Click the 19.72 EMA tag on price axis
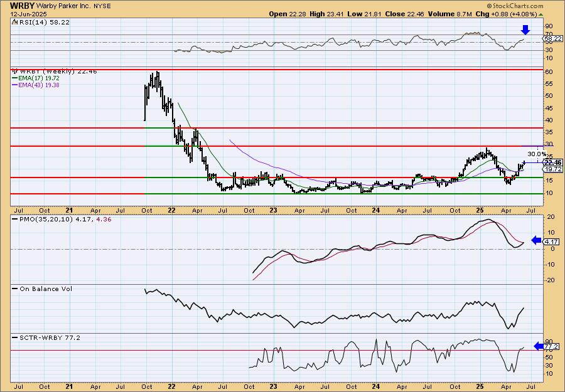This screenshot has height=392, width=565. pyautogui.click(x=553, y=169)
